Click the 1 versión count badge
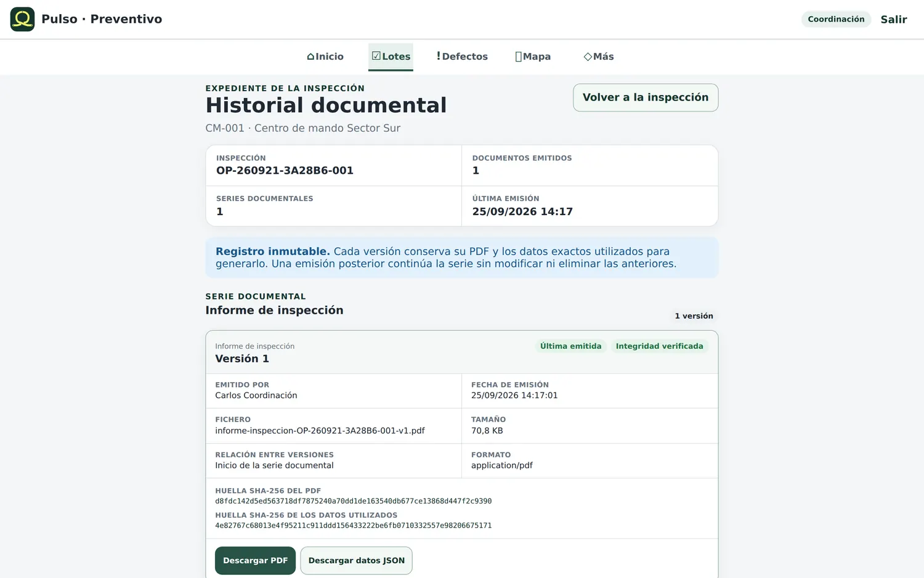Image resolution: width=924 pixels, height=578 pixels. point(694,316)
